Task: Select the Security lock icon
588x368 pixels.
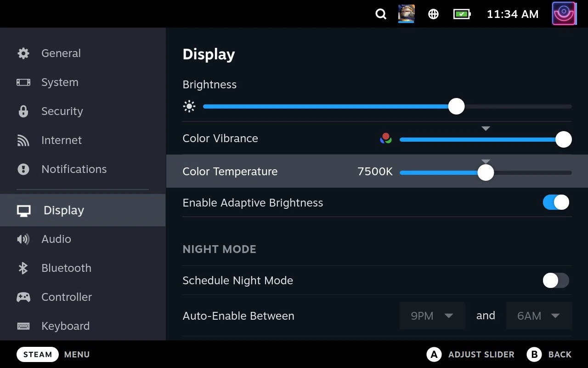Action: 23,111
